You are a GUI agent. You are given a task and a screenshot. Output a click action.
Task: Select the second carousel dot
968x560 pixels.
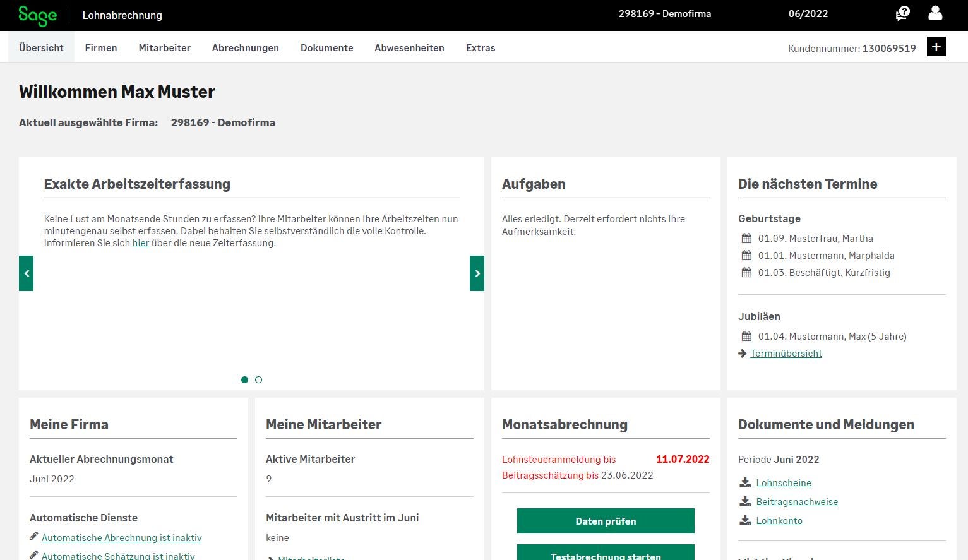tap(258, 379)
